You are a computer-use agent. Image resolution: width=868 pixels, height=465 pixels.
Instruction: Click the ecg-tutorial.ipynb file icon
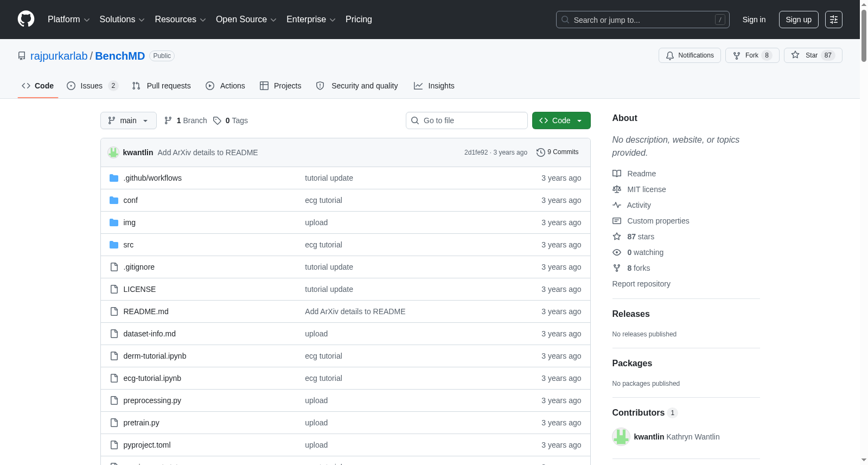(114, 378)
